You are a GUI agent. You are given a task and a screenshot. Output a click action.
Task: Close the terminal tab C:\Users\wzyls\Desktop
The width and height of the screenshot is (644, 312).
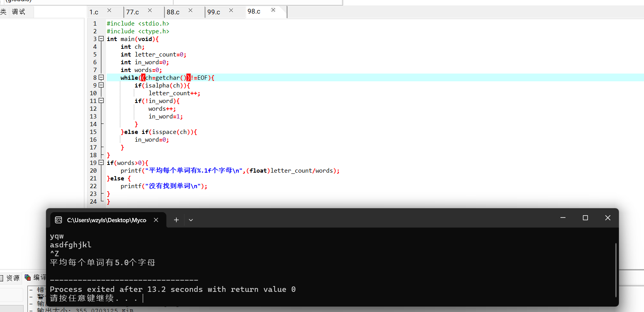[156, 220]
